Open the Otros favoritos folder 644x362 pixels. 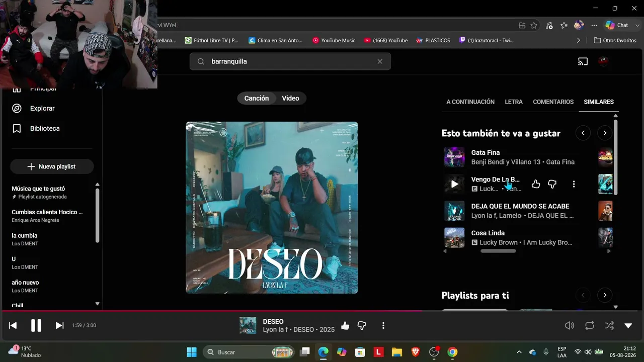point(615,40)
